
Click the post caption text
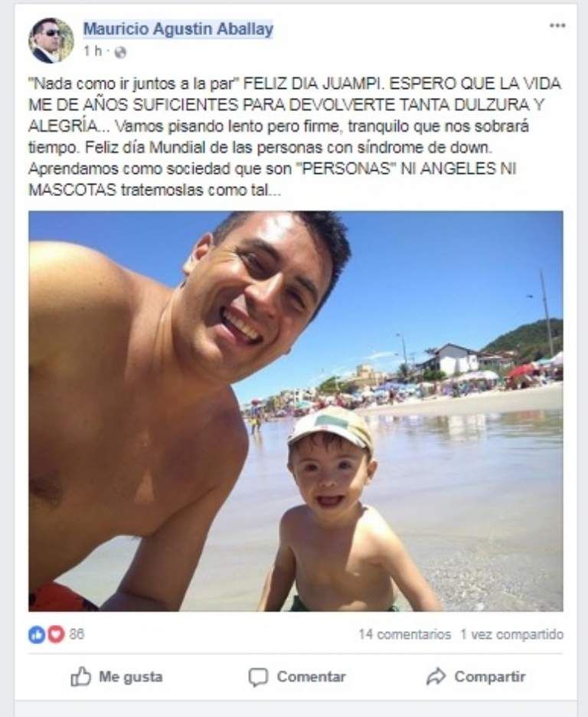pos(295,136)
